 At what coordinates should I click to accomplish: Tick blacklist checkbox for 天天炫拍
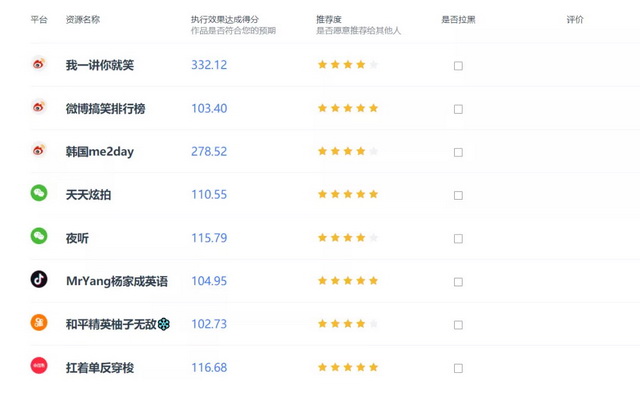pos(458,195)
